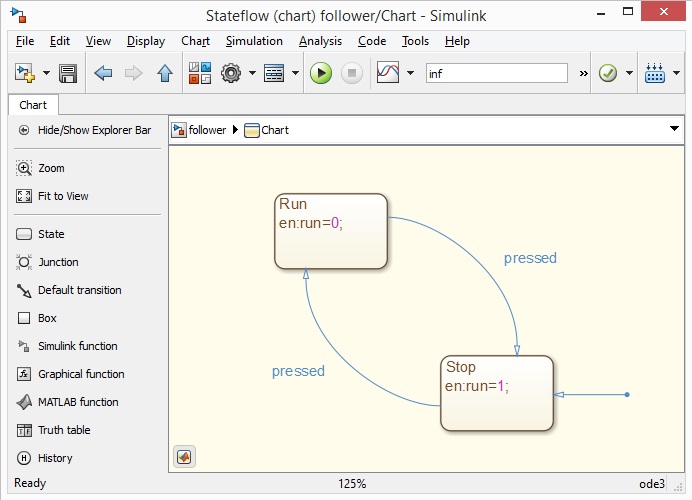Select the Default transition tool

[69, 290]
